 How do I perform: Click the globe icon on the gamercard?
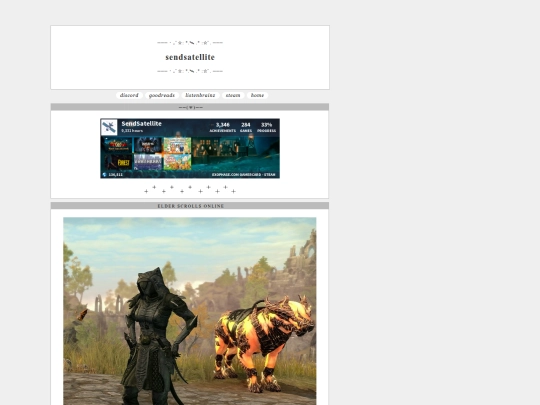[x=104, y=175]
